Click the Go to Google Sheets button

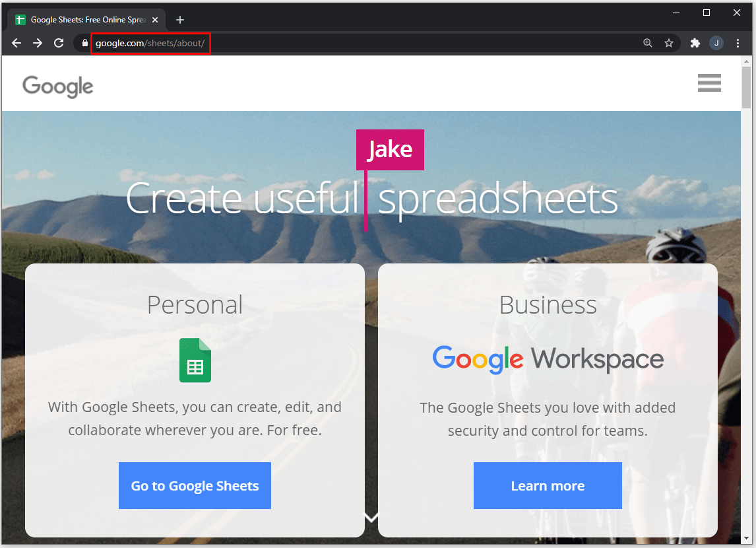point(195,486)
